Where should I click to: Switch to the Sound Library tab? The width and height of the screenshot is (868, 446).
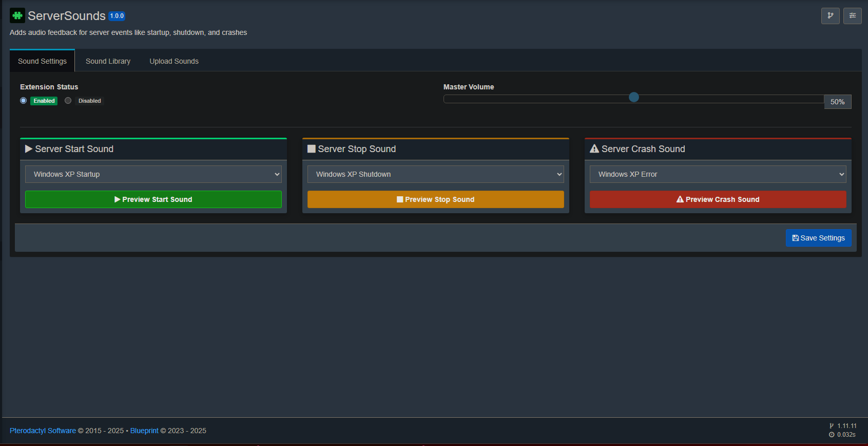click(x=108, y=61)
